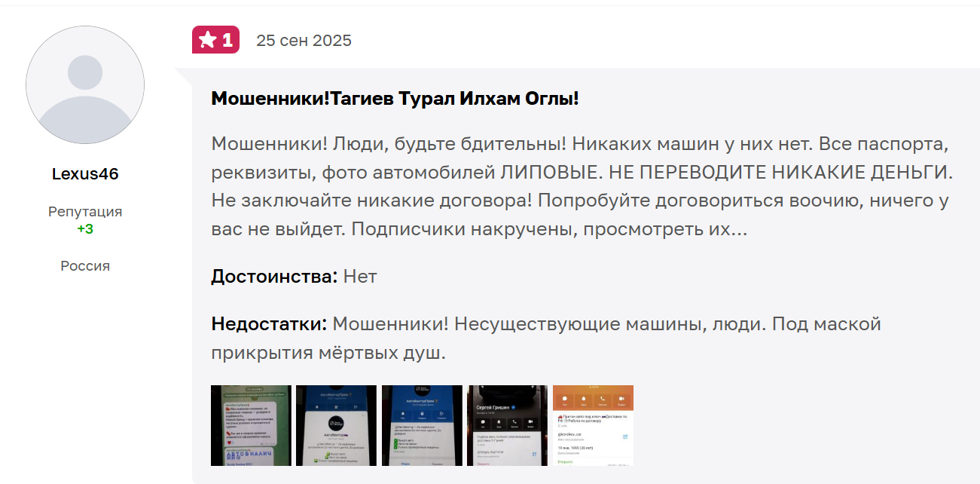This screenshot has height=484, width=980.
Task: Click the one-star rating badge
Action: (x=215, y=40)
